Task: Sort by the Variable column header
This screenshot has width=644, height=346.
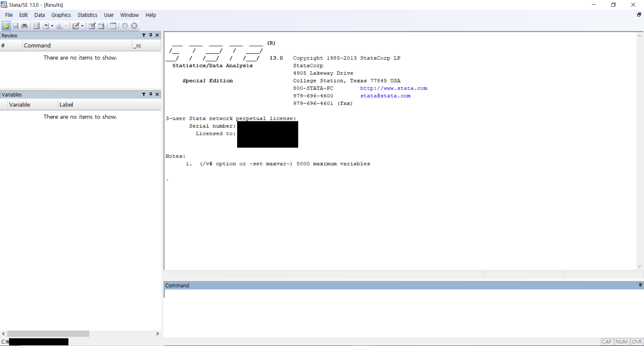Action: [33, 104]
